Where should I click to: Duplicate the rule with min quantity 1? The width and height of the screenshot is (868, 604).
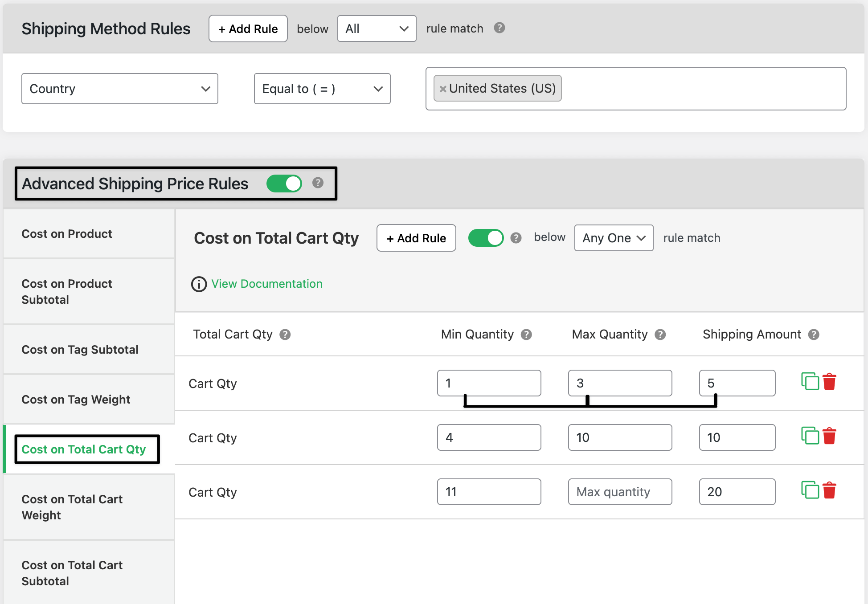pos(810,381)
